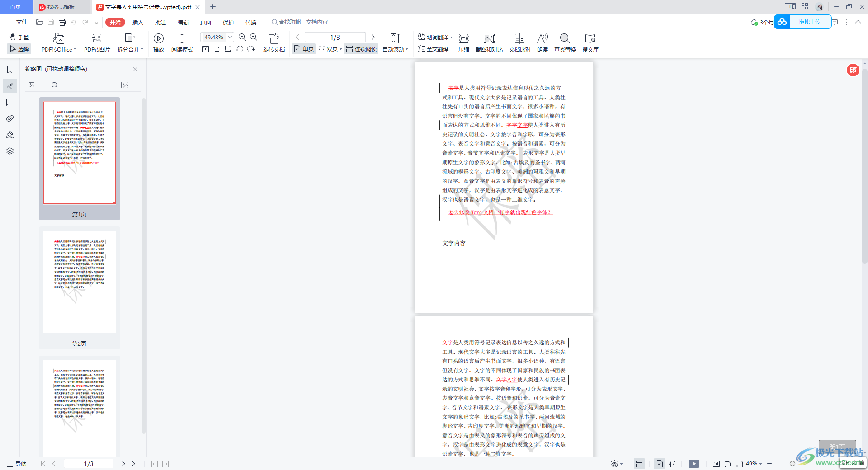Toggle 连续阅读 continuous reading
Screen dimensions: 868x470
click(x=361, y=49)
